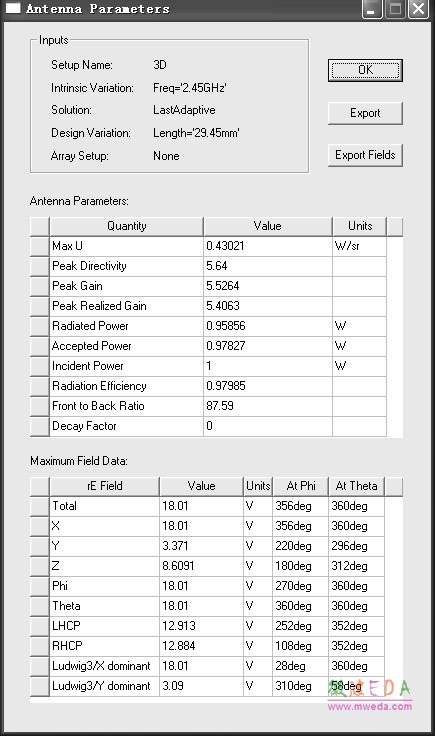This screenshot has width=435, height=736.
Task: Click the Export Fields button
Action: click(x=365, y=155)
